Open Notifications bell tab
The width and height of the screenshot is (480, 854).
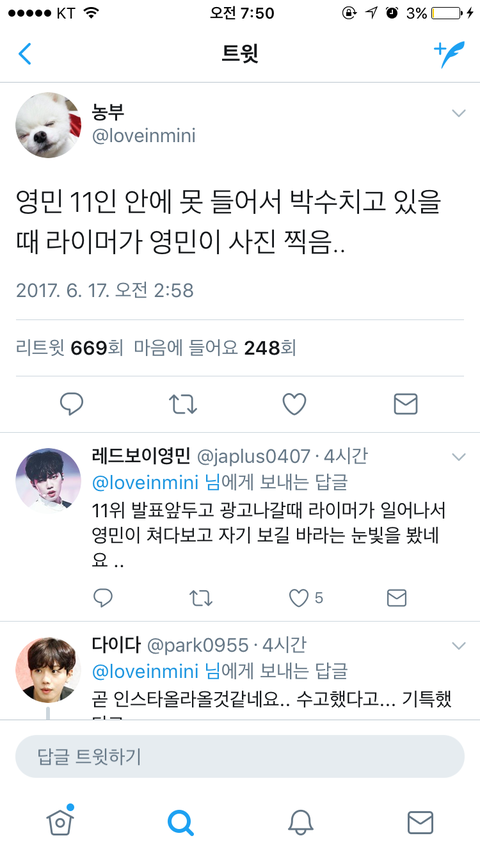tap(300, 822)
